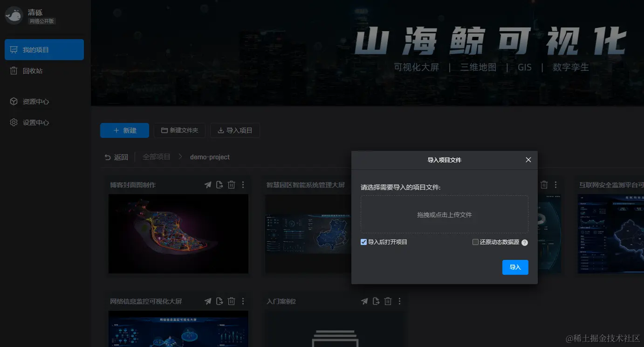Image resolution: width=644 pixels, height=347 pixels.
Task: Export the 入门案例2 project file
Action: [x=376, y=301]
